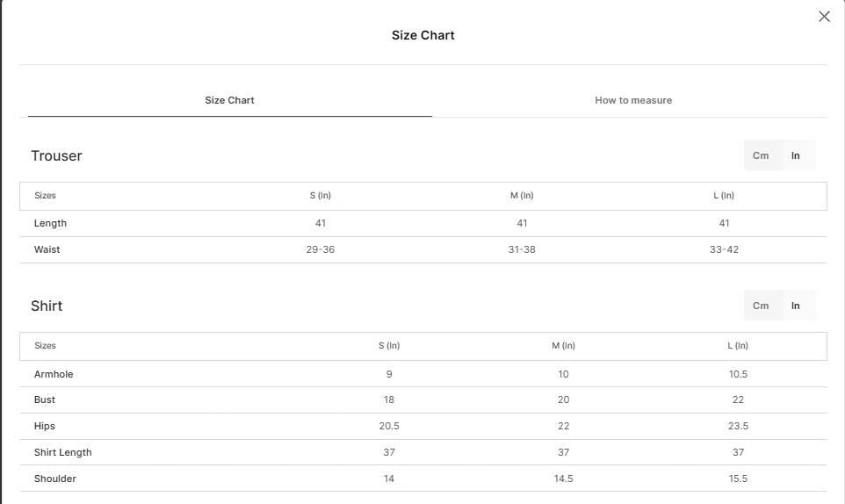Click Trouser L (In) column header
This screenshot has width=845, height=504.
(724, 196)
